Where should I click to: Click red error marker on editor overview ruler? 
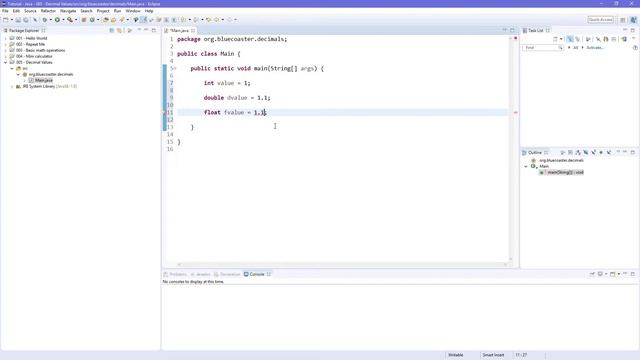pos(516,112)
